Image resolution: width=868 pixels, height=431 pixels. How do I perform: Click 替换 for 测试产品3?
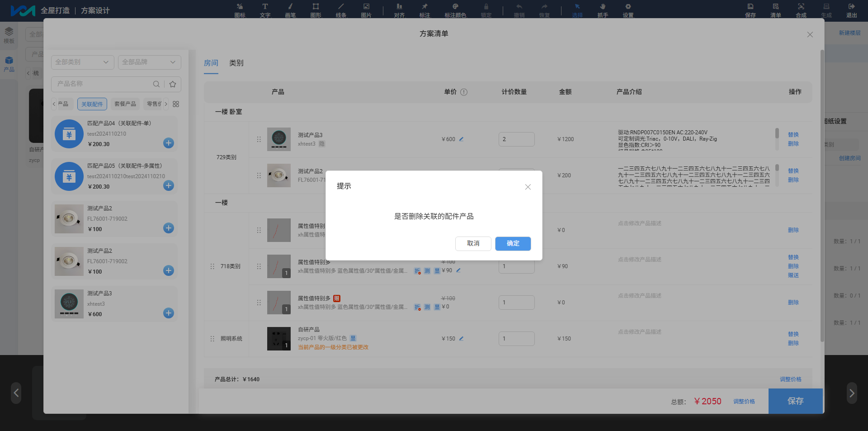coord(793,135)
